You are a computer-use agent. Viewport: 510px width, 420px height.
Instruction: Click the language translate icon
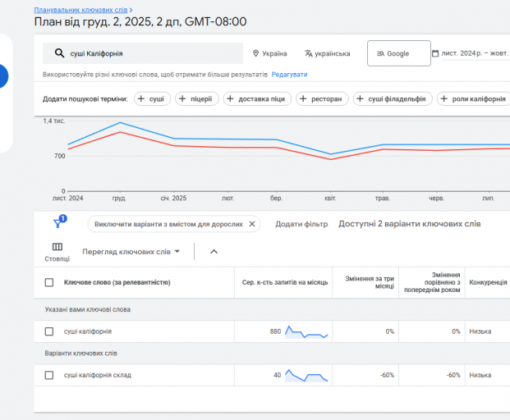308,53
